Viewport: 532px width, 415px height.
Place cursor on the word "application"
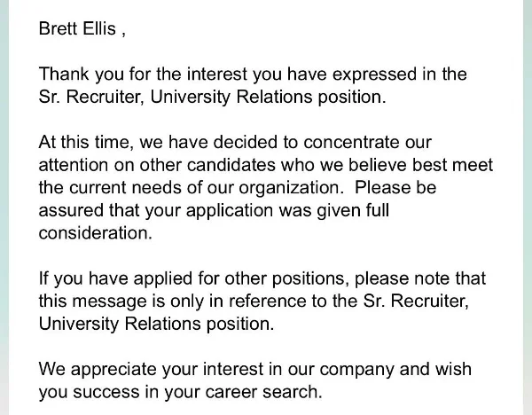pos(230,211)
